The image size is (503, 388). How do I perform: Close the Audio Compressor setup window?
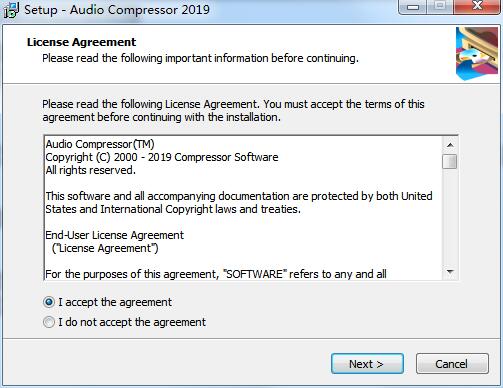tap(477, 7)
